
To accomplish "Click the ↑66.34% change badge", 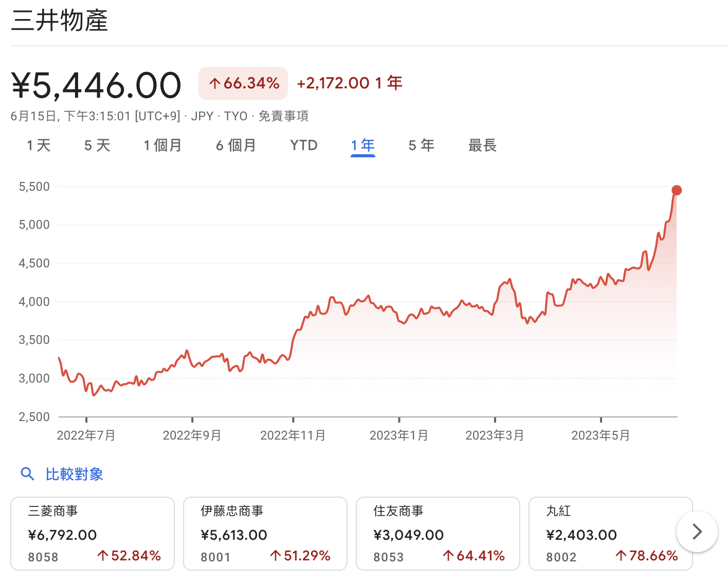I will click(243, 83).
